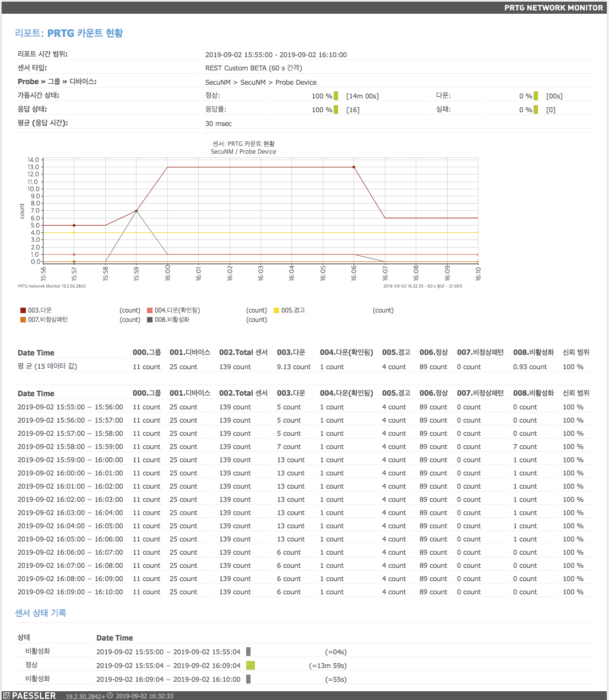The image size is (609, 700).
Task: Click the pink 004.다운(확인됨) legend swatch
Action: point(150,310)
